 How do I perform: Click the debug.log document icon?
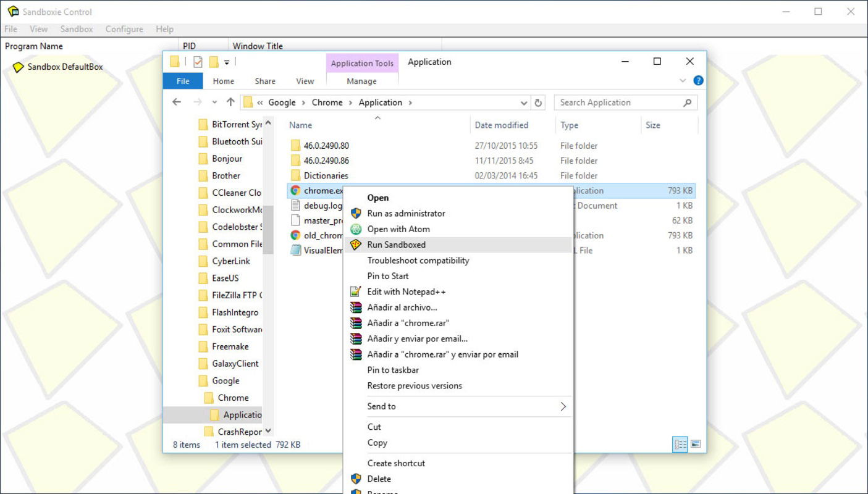tap(295, 206)
